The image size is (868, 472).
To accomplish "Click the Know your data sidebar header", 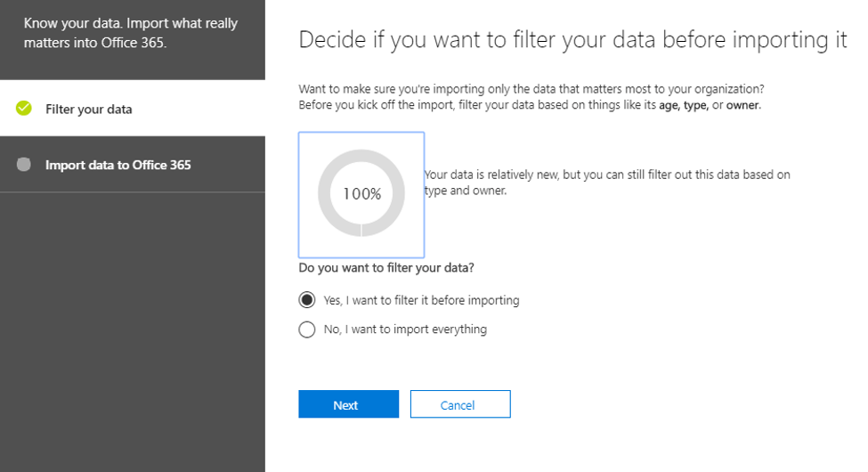I will tap(131, 33).
